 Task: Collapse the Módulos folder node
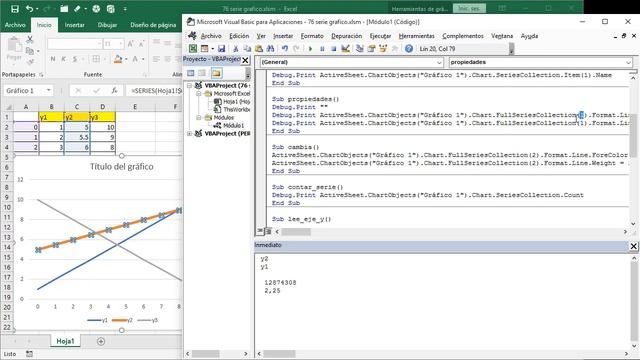click(198, 118)
